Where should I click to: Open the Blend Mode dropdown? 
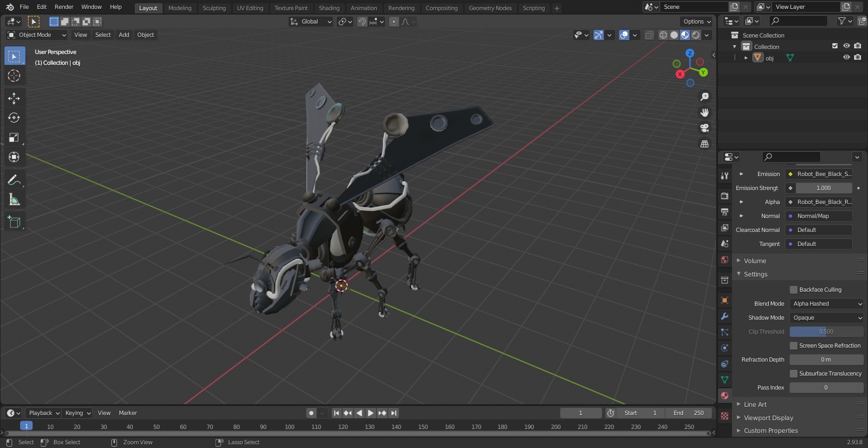point(827,304)
